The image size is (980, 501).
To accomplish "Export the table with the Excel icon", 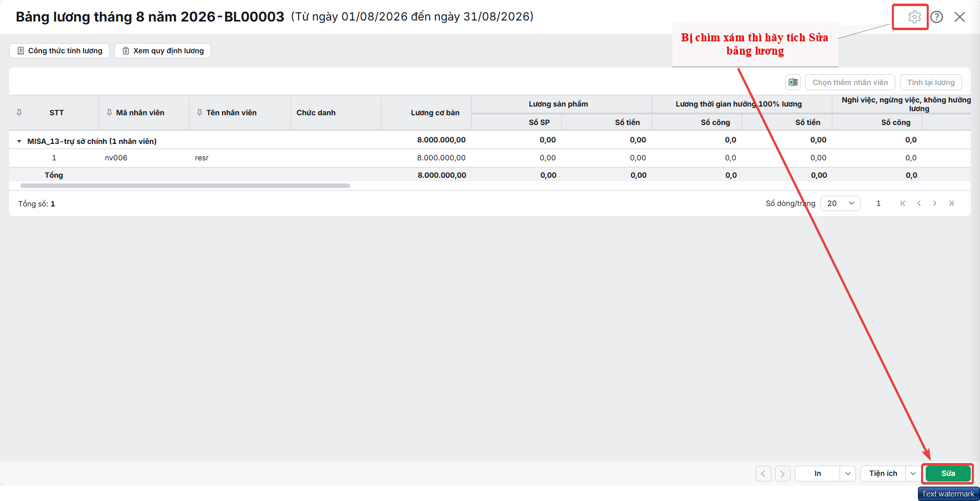I will (793, 82).
